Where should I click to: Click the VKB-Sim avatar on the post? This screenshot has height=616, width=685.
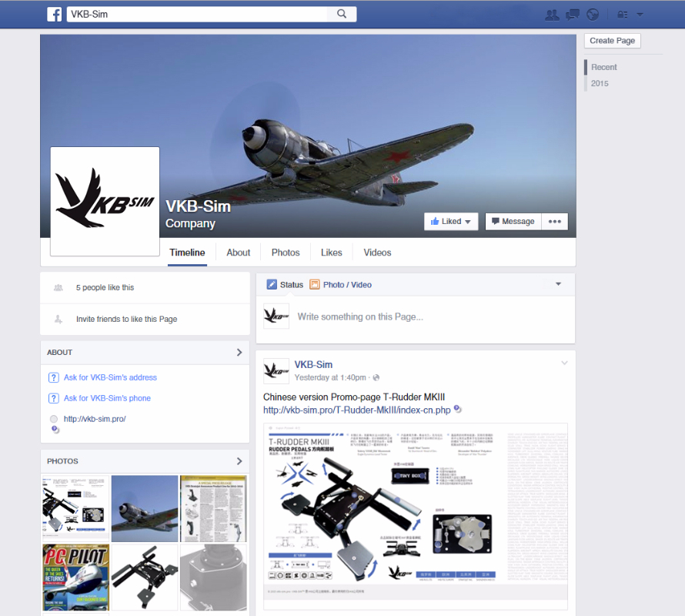pyautogui.click(x=276, y=371)
